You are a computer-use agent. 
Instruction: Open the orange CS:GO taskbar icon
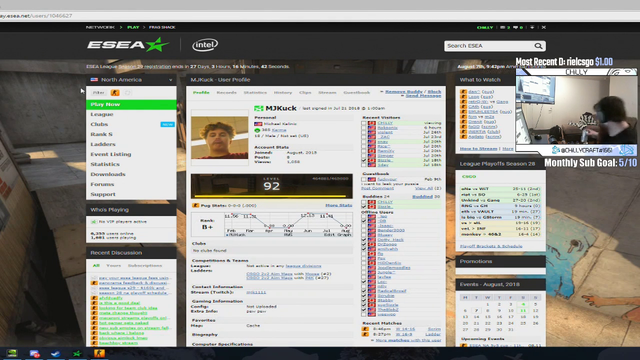[99, 353]
